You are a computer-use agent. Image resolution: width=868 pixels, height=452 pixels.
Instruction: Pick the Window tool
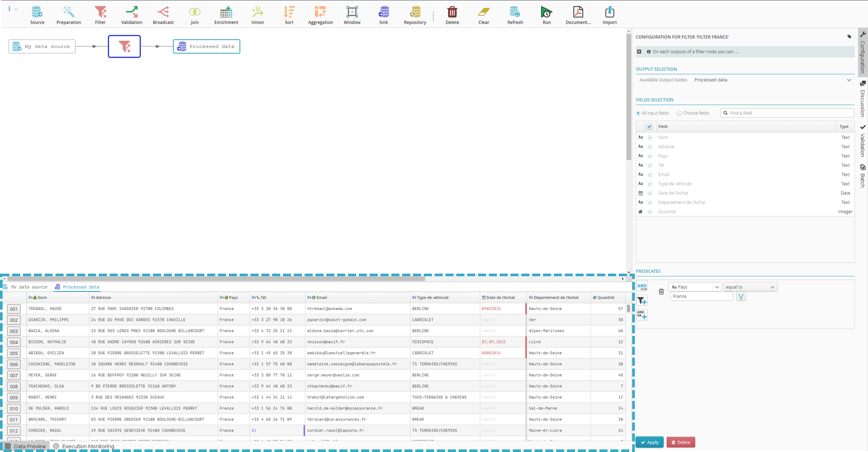tap(352, 15)
